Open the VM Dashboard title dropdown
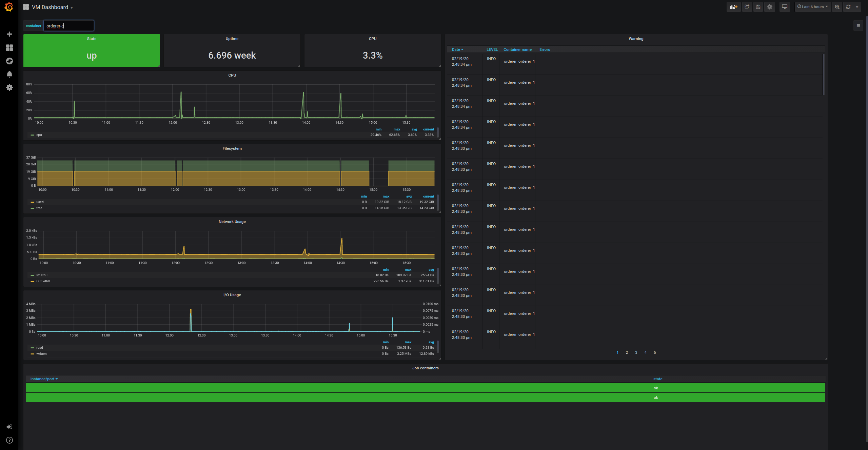The height and width of the screenshot is (450, 868). point(49,7)
